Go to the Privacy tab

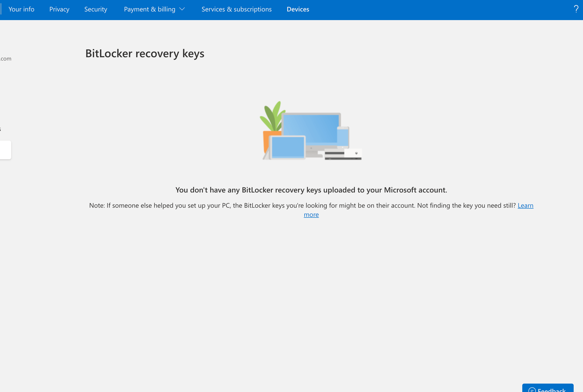pyautogui.click(x=59, y=9)
